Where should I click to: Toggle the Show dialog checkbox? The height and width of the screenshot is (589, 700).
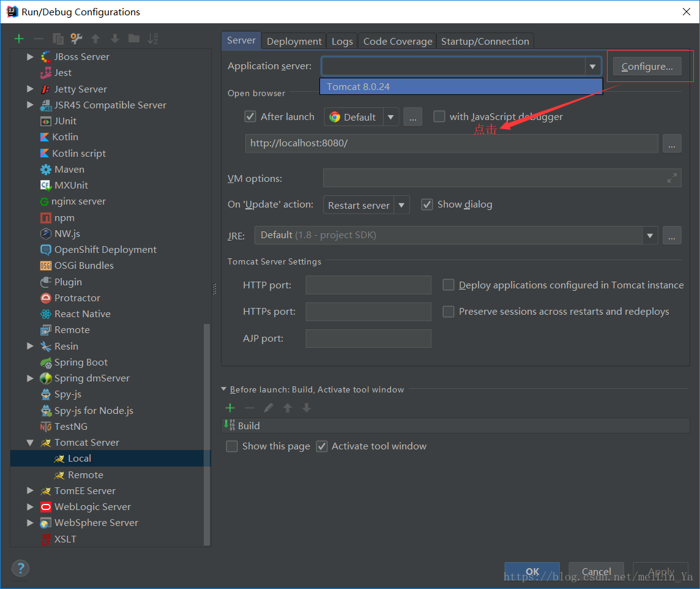coord(427,204)
